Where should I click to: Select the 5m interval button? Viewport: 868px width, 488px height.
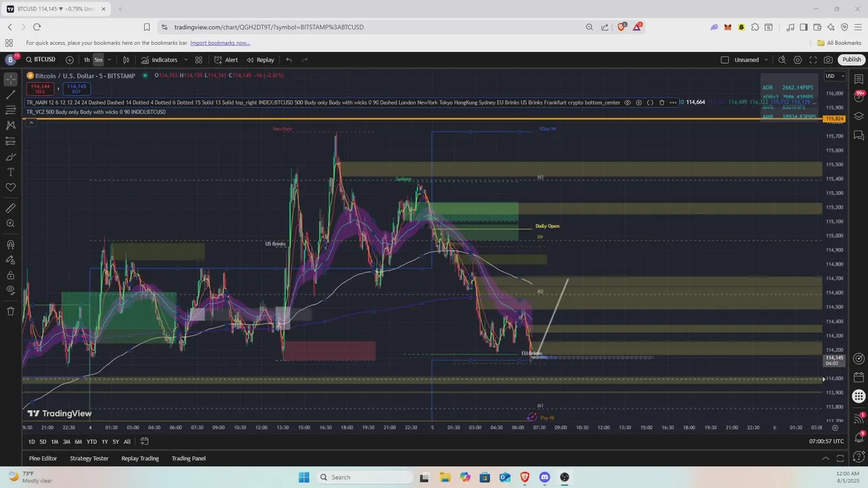[98, 60]
